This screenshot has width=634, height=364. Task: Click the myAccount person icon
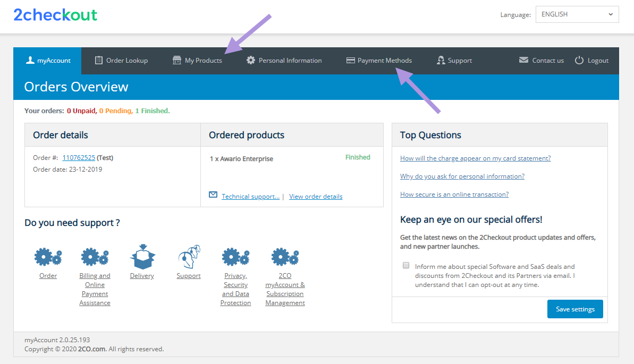pyautogui.click(x=30, y=60)
